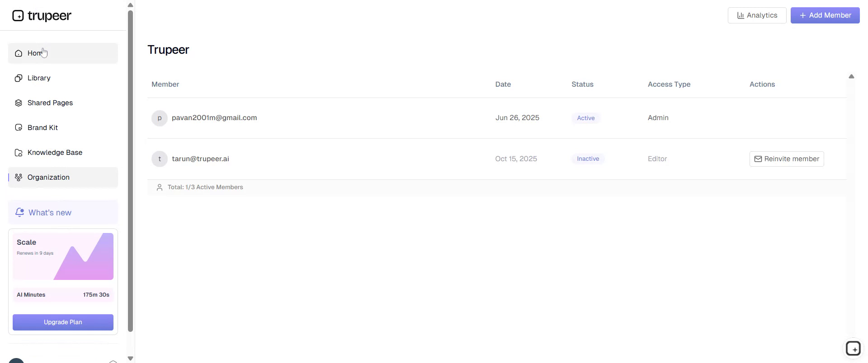The height and width of the screenshot is (363, 868).
Task: Click the AI Minutes 175m 30s row
Action: coord(63,295)
